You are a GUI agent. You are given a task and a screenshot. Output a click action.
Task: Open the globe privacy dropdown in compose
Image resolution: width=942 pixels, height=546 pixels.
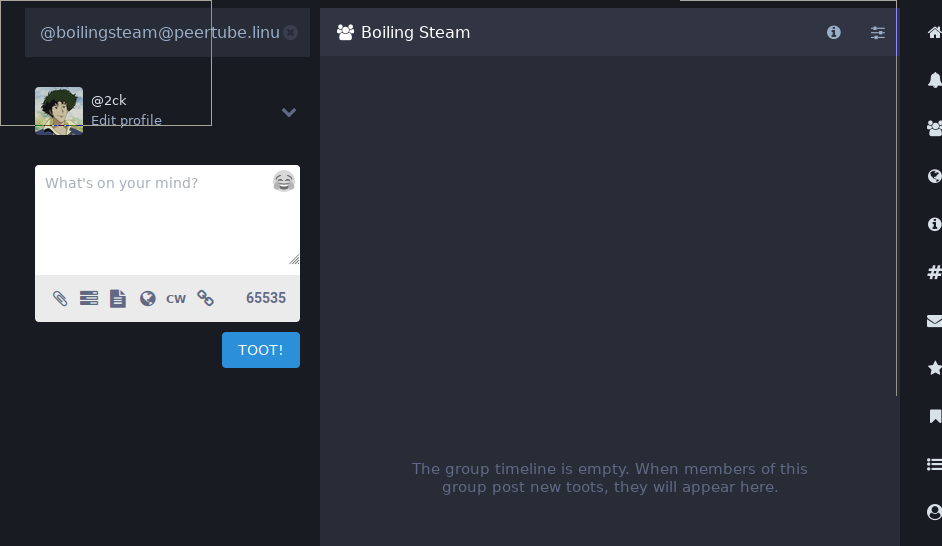(x=147, y=298)
